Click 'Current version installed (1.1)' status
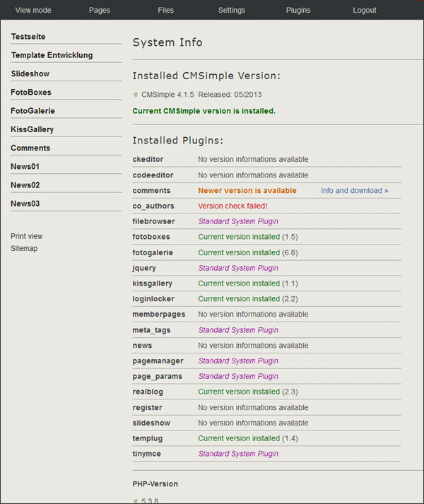This screenshot has width=424, height=504. click(x=248, y=283)
